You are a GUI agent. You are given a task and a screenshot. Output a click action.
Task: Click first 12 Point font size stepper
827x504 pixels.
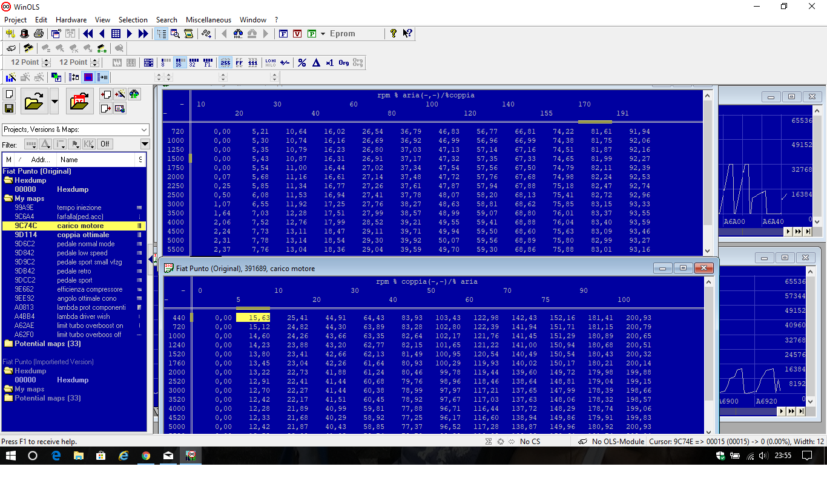point(45,62)
